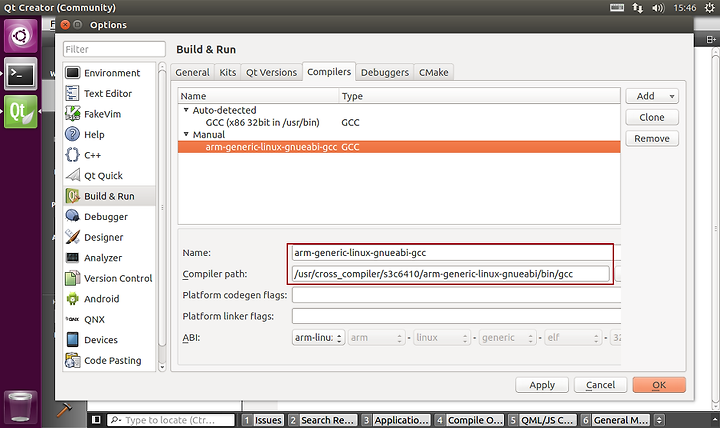Open the C++ options category
Viewport: 720px width, 428px height.
point(109,155)
